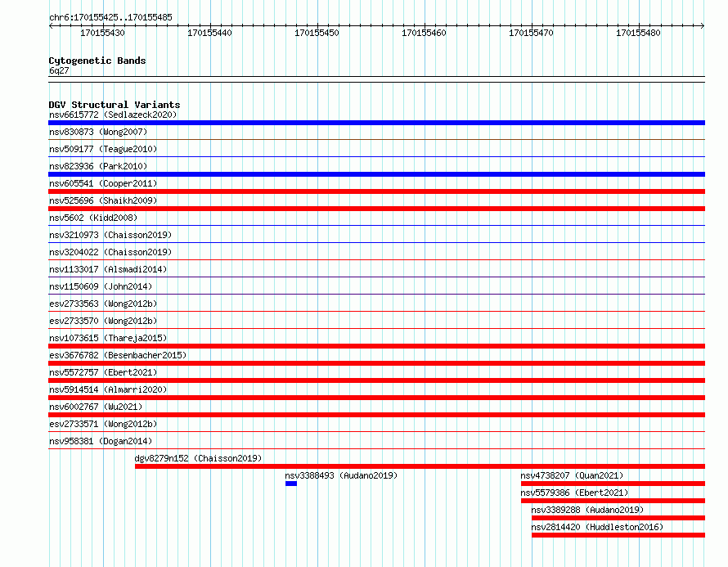Click the blue bar under nsv6615772
This screenshot has width=728, height=567.
click(x=376, y=123)
